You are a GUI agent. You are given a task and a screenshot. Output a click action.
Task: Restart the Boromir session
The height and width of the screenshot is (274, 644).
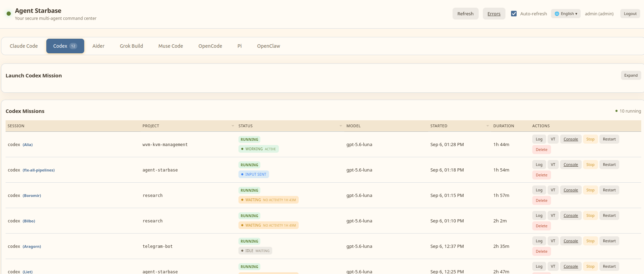pyautogui.click(x=609, y=190)
